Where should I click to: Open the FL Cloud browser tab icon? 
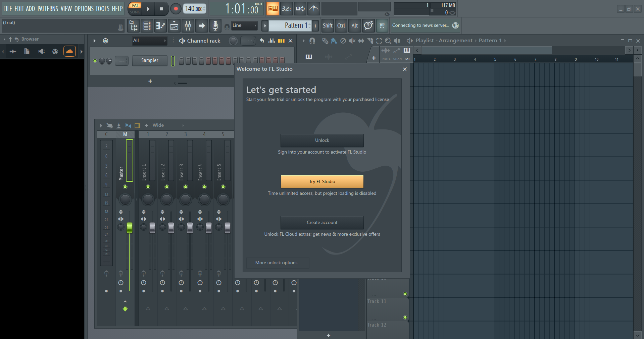pos(69,51)
